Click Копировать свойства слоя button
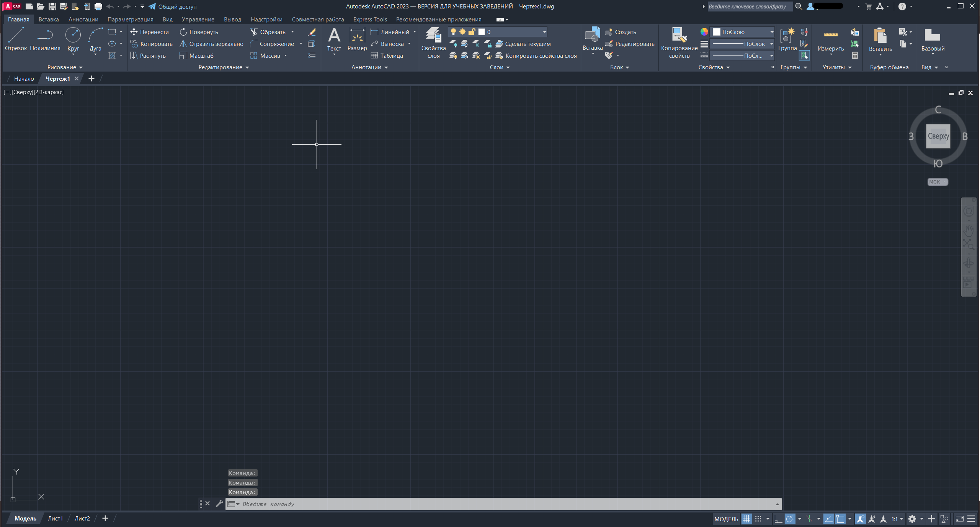The height and width of the screenshot is (527, 980). pos(536,55)
